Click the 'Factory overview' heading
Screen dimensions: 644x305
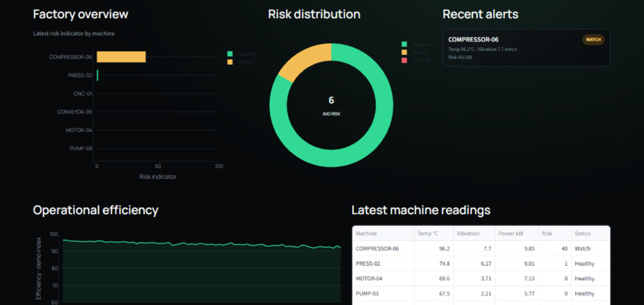pyautogui.click(x=81, y=14)
